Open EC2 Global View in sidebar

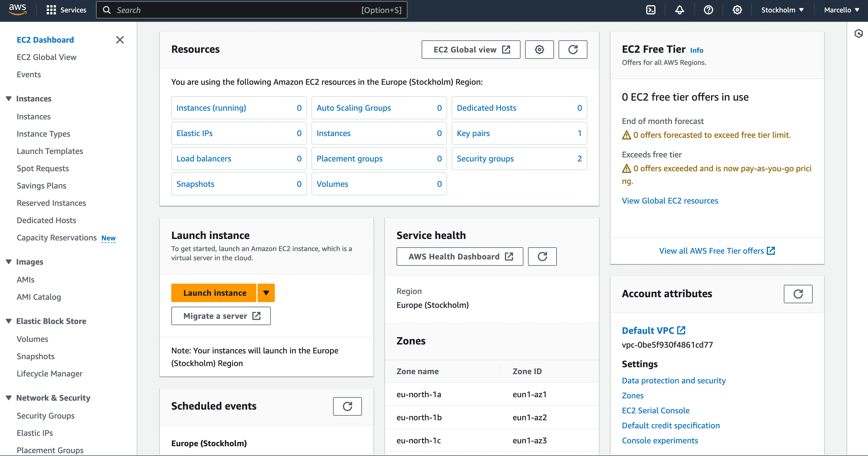click(46, 57)
